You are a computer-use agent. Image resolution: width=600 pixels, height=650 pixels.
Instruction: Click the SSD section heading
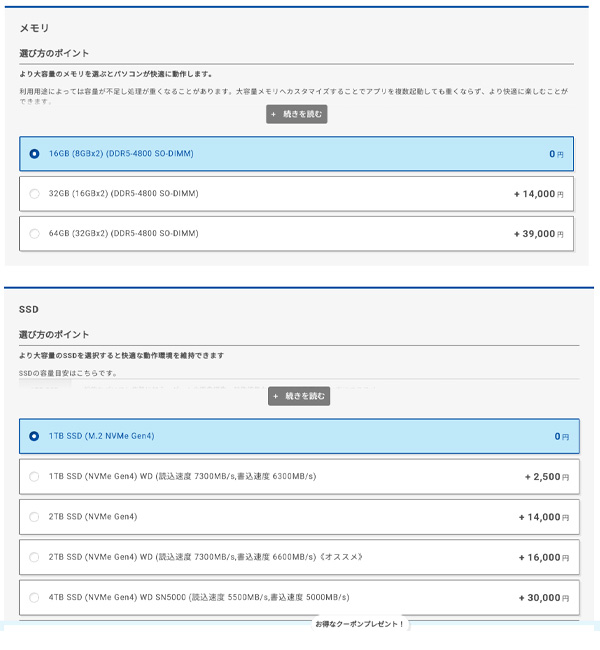click(28, 310)
